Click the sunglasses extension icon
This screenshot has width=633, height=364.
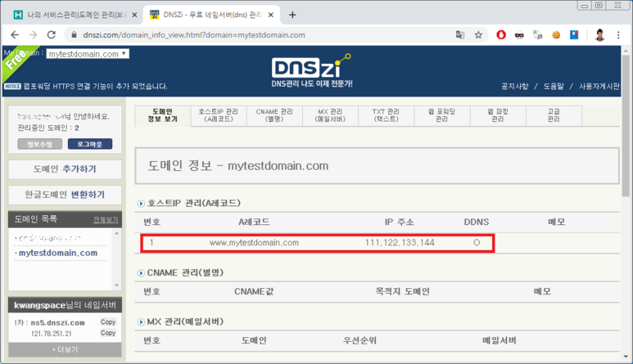tap(519, 35)
